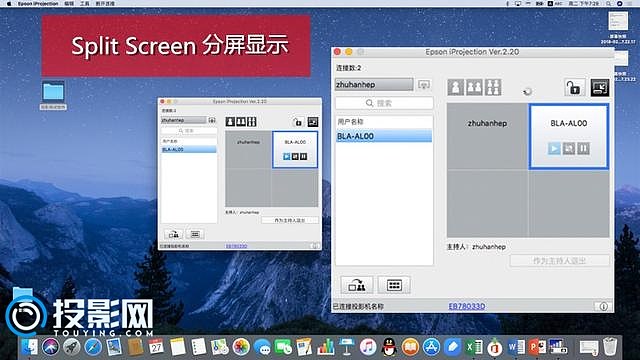Open the Apple menu
Viewport: 640px width, 360px height.
point(9,3)
